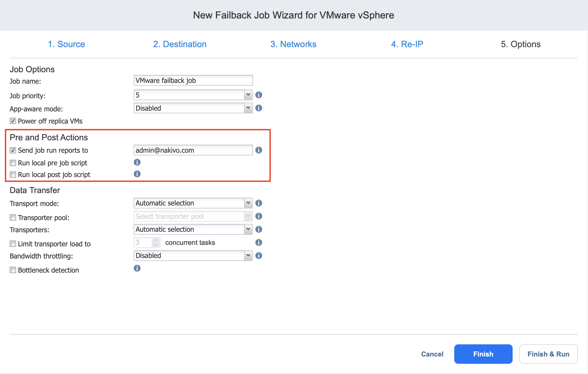Viewport: 588px width, 374px height.
Task: Go to step 2. Destination
Action: [x=180, y=44]
